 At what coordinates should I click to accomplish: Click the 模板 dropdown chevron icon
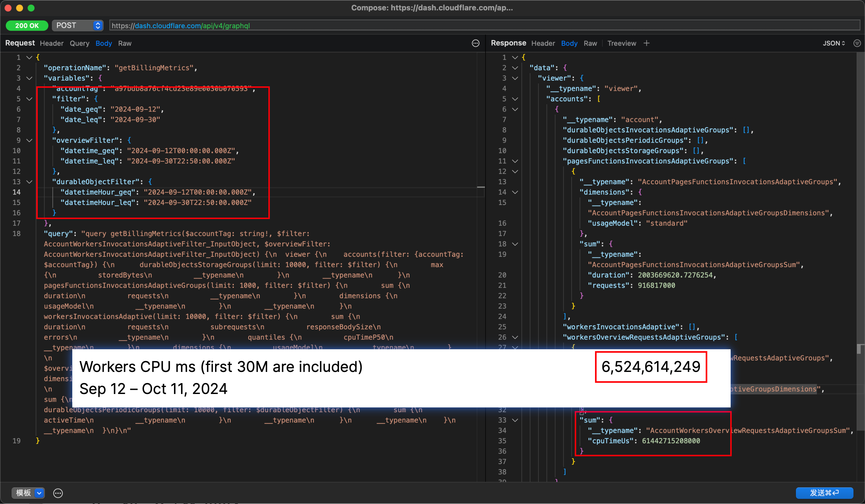pyautogui.click(x=39, y=493)
